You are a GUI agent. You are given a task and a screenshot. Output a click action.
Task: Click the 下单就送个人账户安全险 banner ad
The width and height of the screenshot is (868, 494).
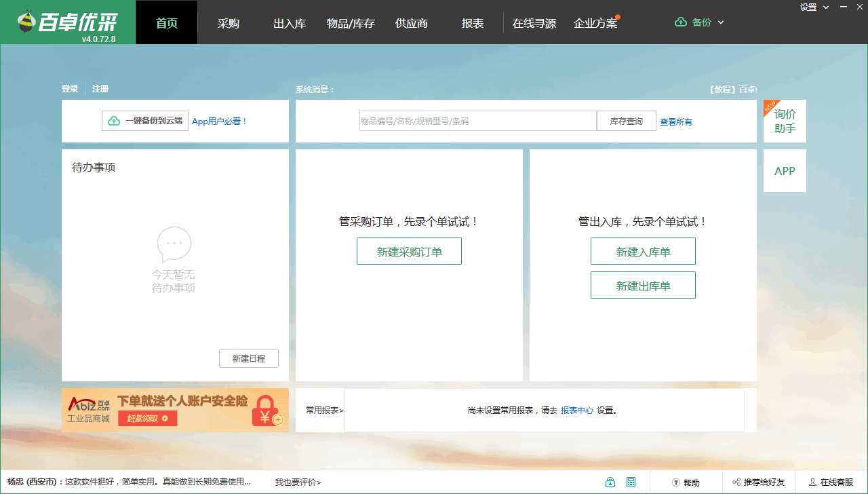[x=175, y=410]
